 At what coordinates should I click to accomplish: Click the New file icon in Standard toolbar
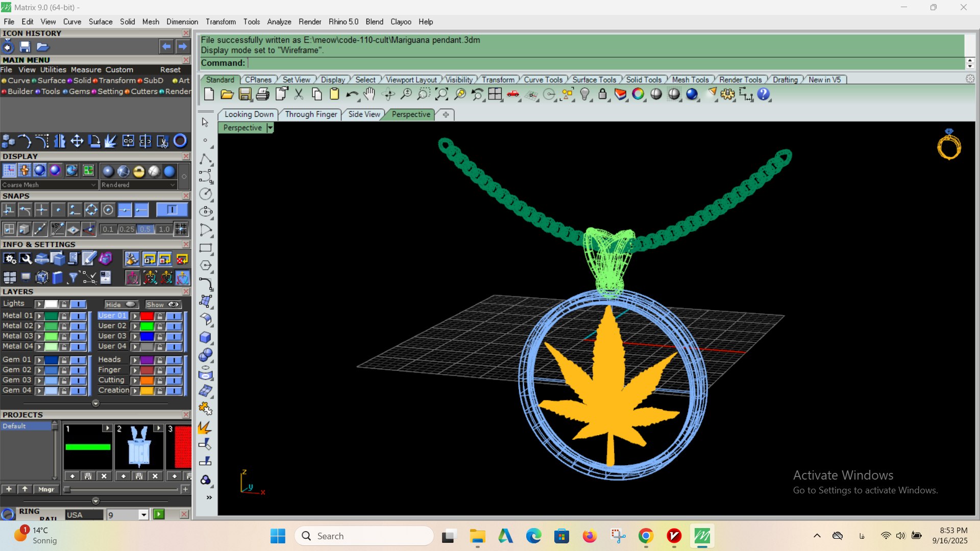click(209, 94)
